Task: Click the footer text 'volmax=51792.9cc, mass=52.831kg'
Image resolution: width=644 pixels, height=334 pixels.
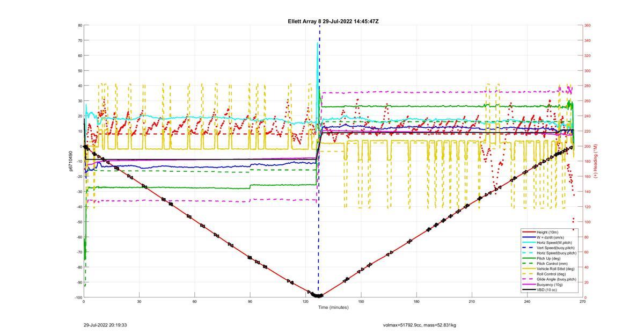Action: tap(420, 325)
